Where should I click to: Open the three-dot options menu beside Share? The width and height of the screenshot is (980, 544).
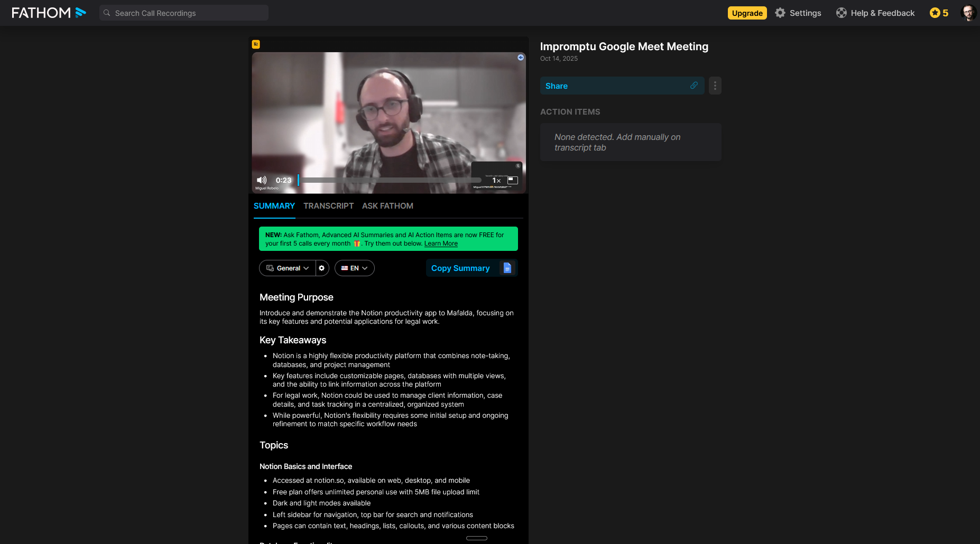[x=715, y=85]
